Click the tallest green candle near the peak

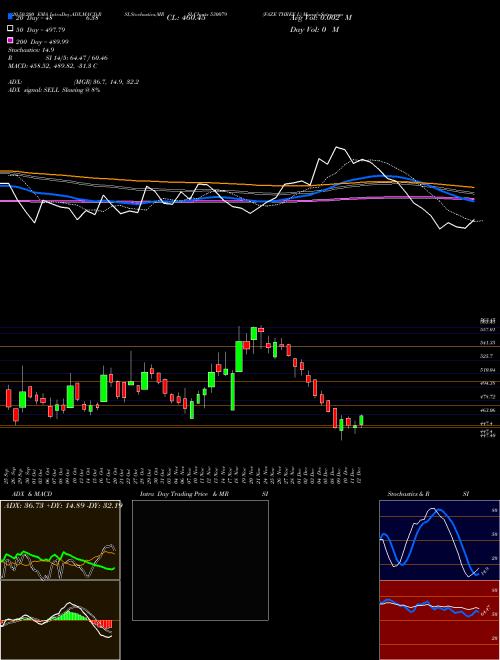(239, 356)
